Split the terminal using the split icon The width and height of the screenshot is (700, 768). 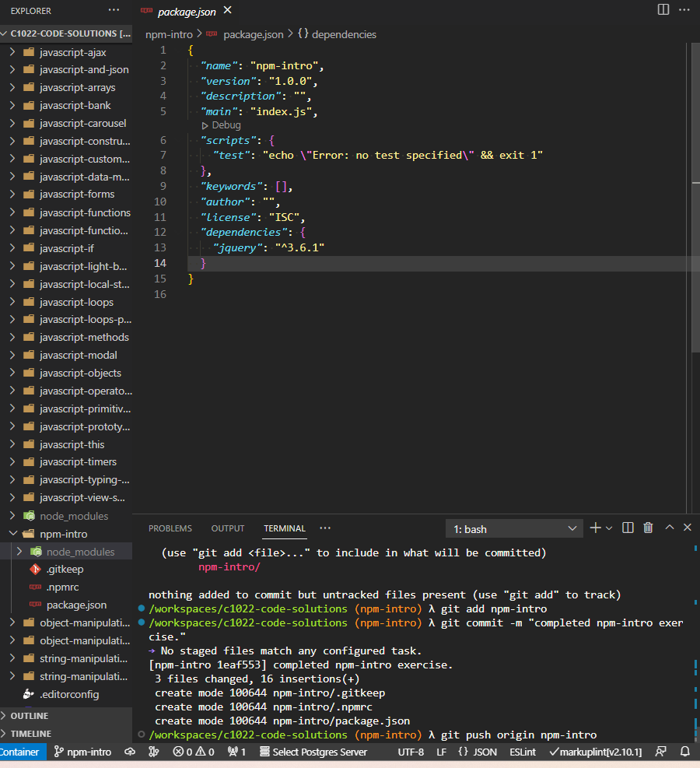[x=628, y=528]
